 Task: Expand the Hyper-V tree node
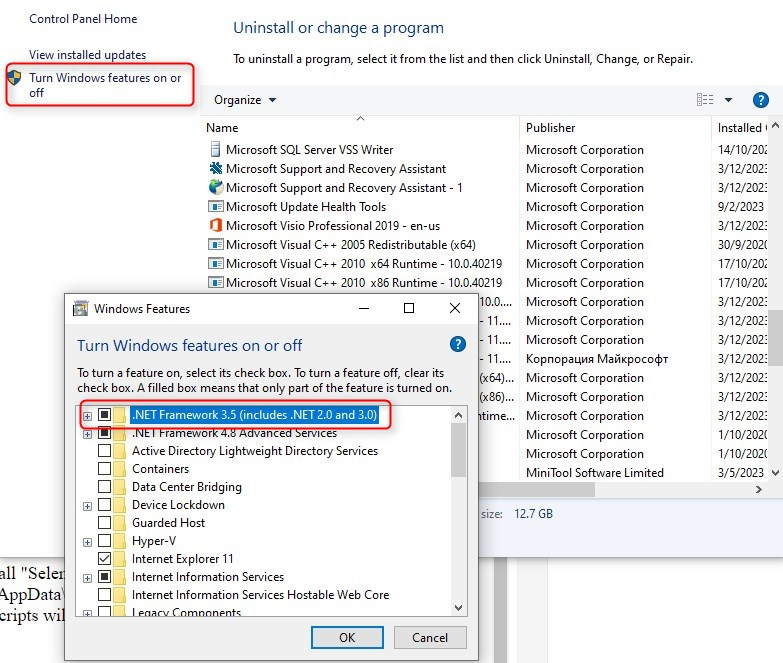[x=87, y=542]
